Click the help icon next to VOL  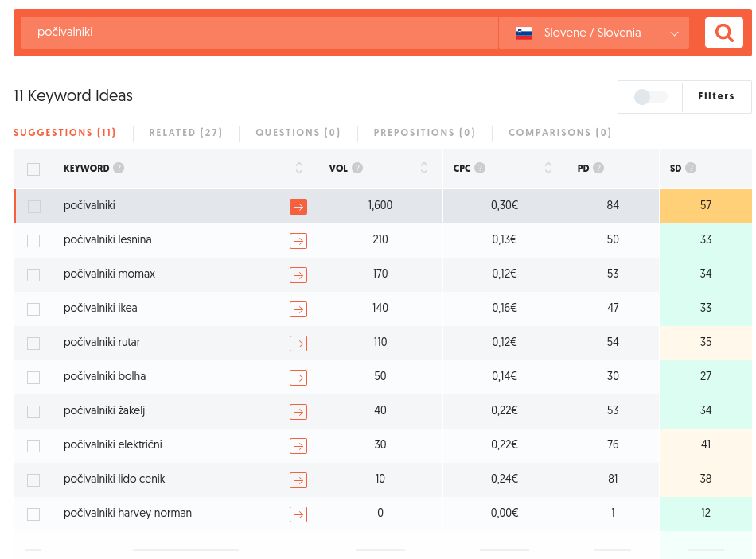357,168
